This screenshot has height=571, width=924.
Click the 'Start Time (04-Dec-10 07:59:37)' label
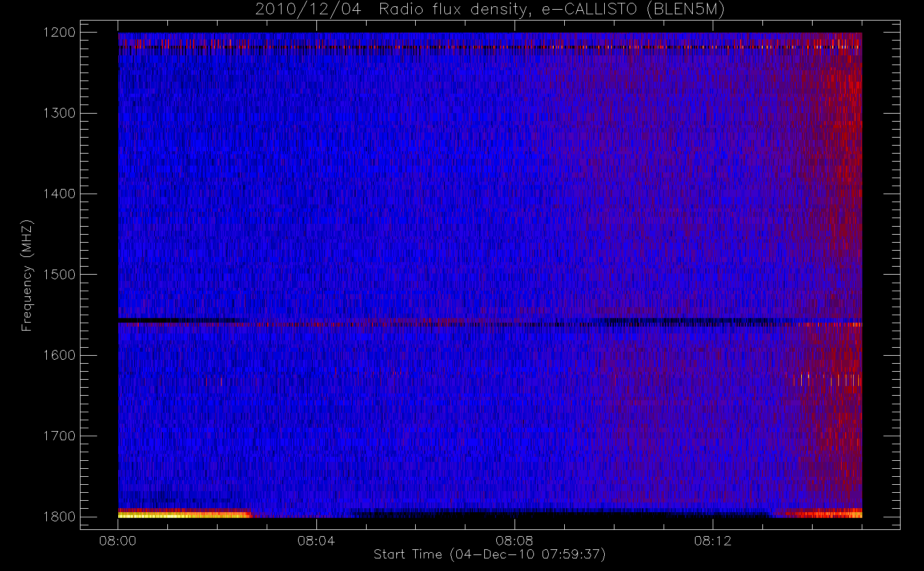click(489, 554)
